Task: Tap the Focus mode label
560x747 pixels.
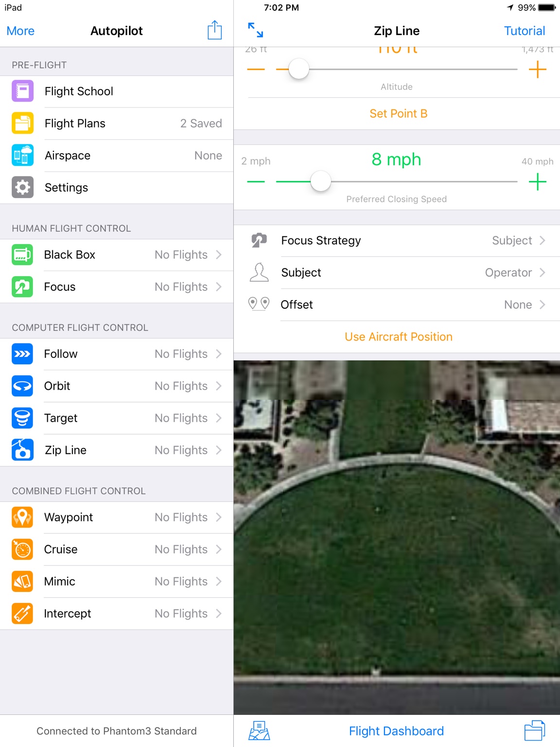Action: [x=60, y=287]
